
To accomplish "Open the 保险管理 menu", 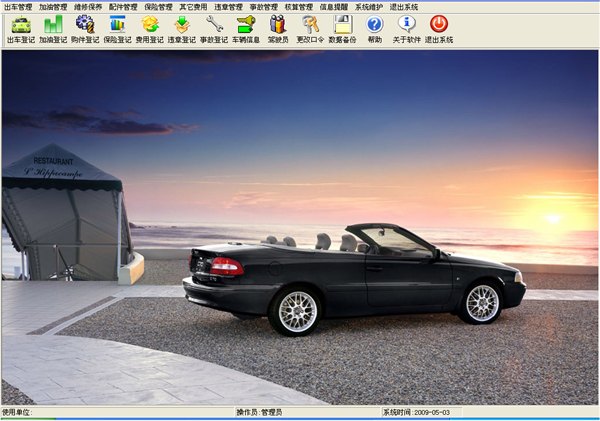I will tap(158, 7).
